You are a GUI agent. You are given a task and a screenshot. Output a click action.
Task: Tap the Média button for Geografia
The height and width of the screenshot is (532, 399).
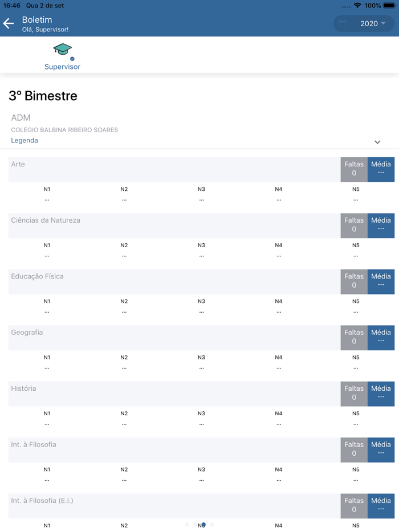click(x=381, y=337)
